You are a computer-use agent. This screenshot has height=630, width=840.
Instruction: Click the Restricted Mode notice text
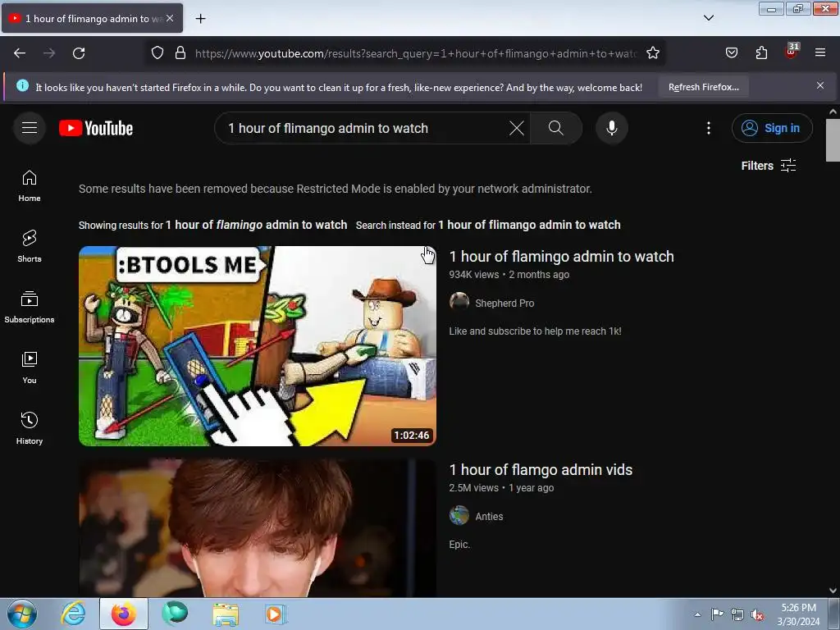click(336, 189)
